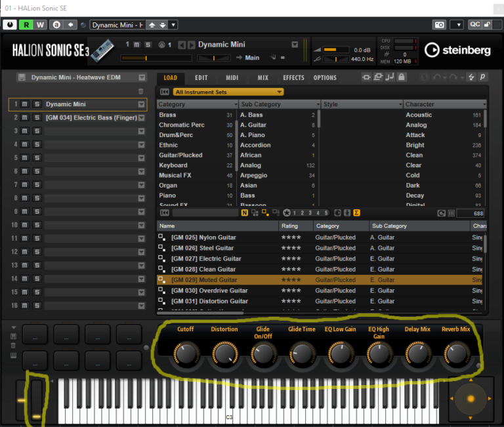Expand the Category column filter dropdown
Screen dimensions: 504x427
pyautogui.click(x=236, y=104)
